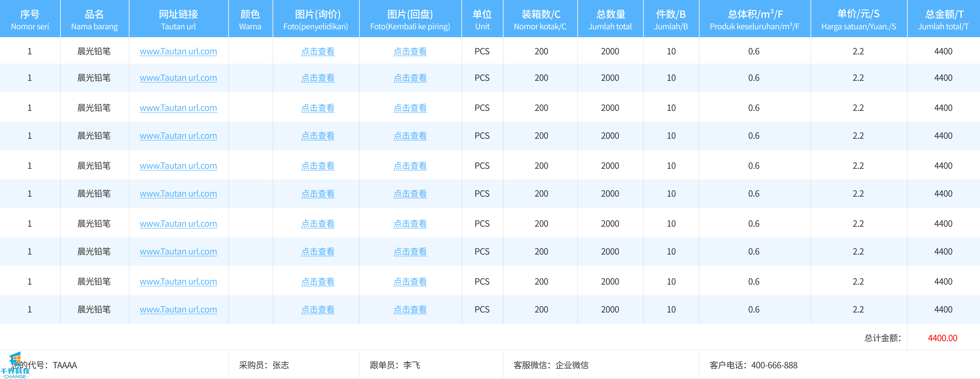
Task: Open first row's www.Tautan url.com link
Action: click(x=178, y=51)
